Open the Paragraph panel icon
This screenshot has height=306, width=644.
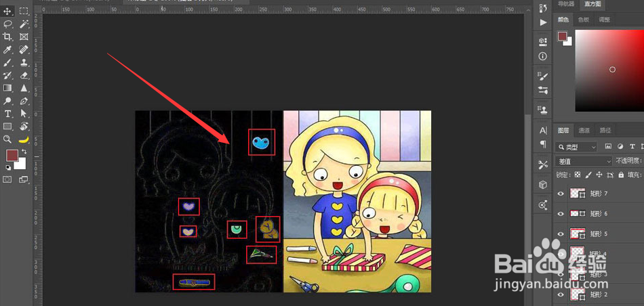click(543, 144)
